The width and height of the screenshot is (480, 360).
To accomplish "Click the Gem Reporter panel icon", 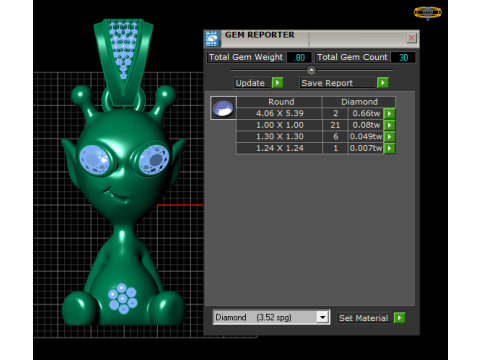I will pos(212,39).
